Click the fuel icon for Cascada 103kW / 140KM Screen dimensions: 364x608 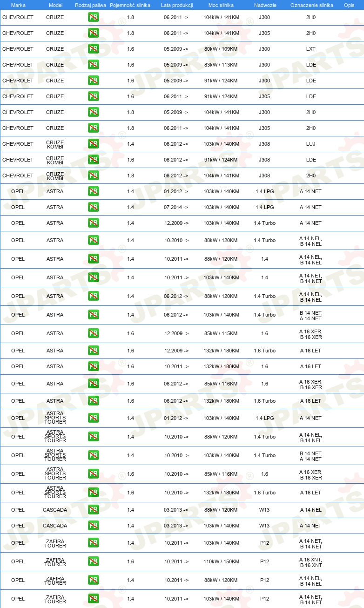tap(93, 526)
